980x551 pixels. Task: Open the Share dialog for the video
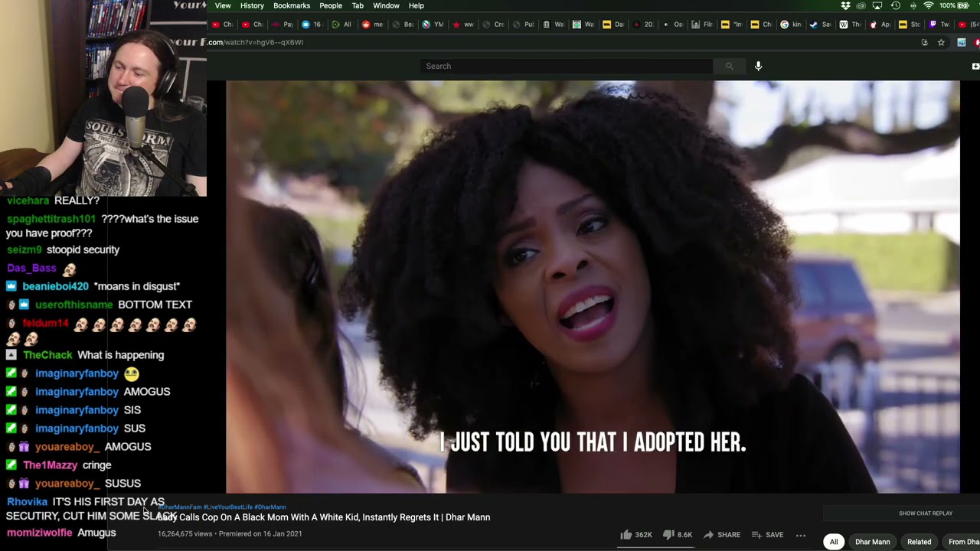click(x=721, y=535)
